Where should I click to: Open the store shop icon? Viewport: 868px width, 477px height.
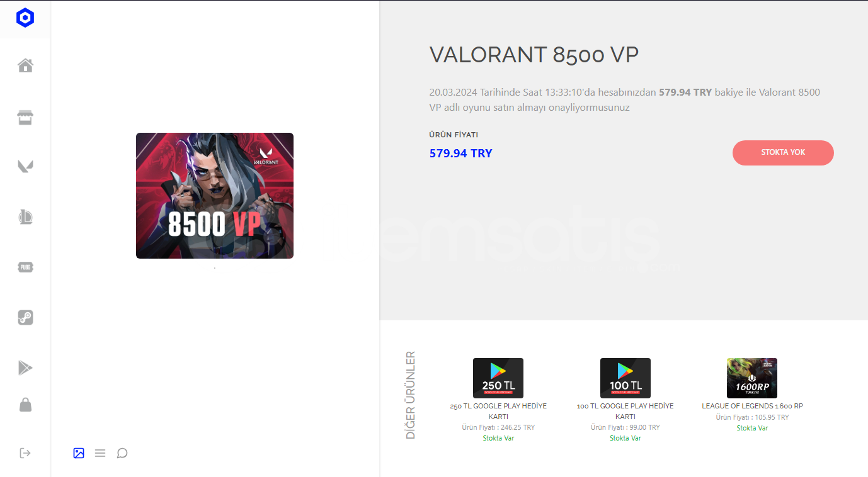25,117
